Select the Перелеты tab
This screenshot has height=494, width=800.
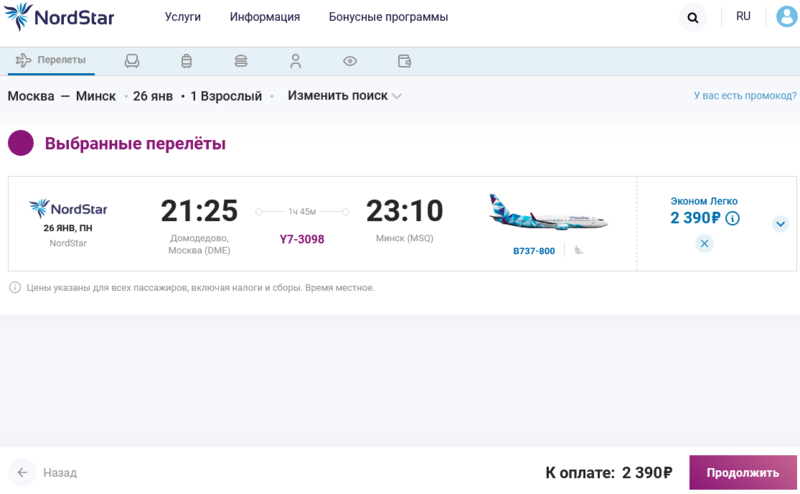51,60
